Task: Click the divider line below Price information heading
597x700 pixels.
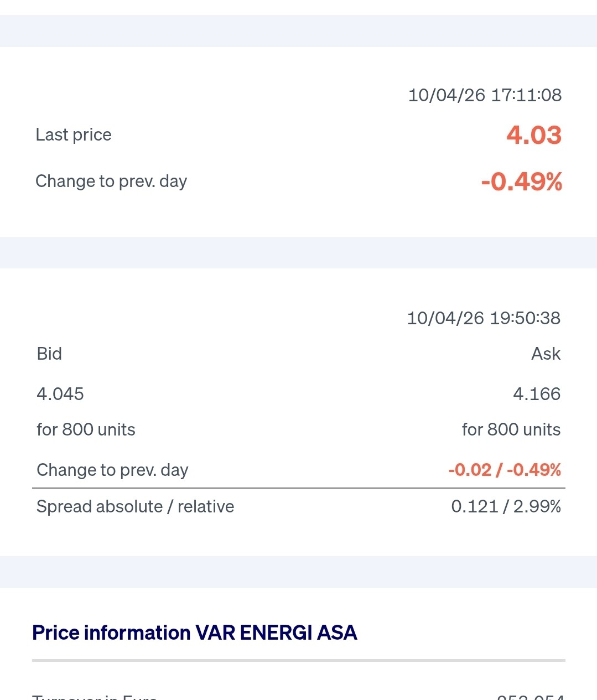Action: coord(299,660)
